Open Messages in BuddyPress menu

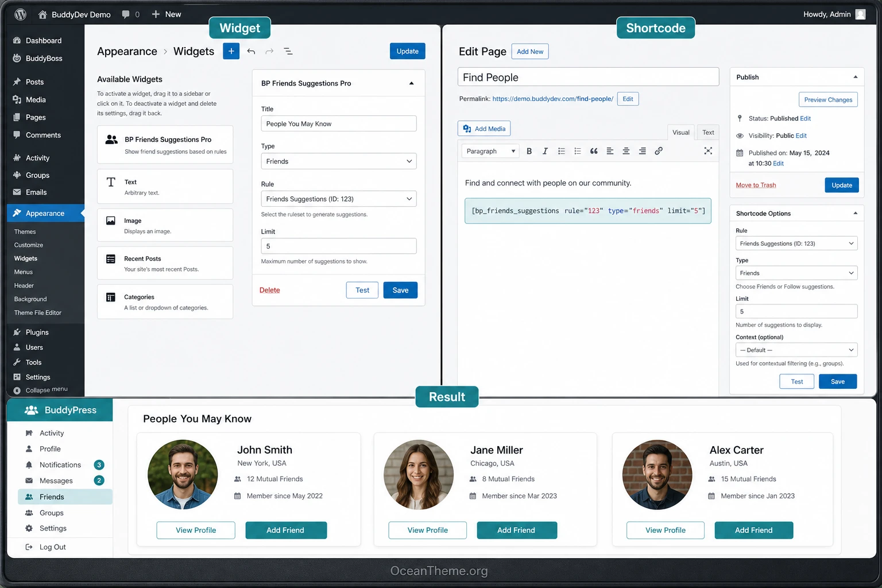tap(56, 481)
